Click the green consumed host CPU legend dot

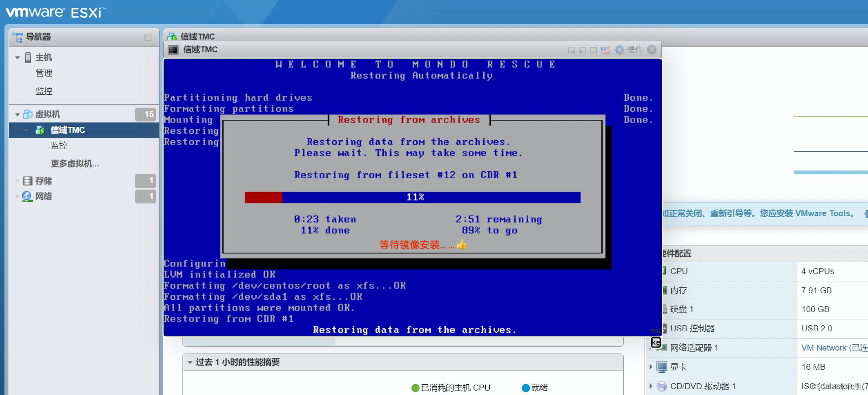point(415,388)
